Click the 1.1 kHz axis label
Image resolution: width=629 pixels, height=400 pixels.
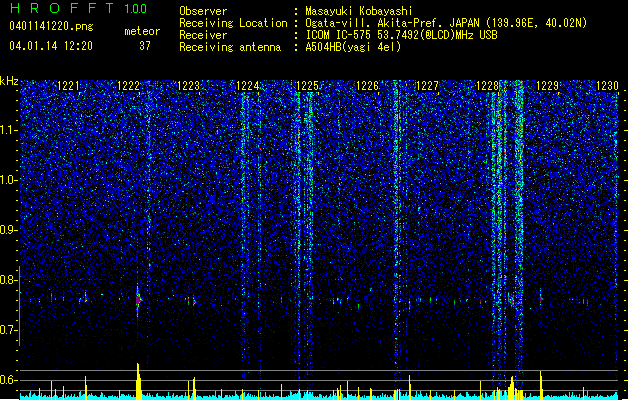point(9,130)
